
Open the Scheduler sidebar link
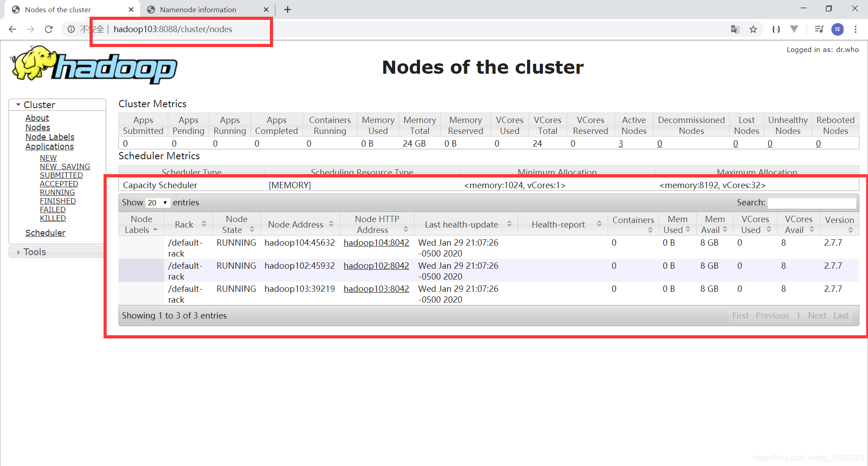pyautogui.click(x=45, y=233)
